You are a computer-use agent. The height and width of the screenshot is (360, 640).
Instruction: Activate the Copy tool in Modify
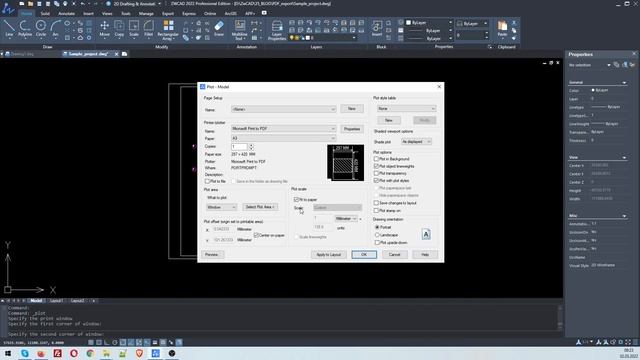tap(119, 29)
